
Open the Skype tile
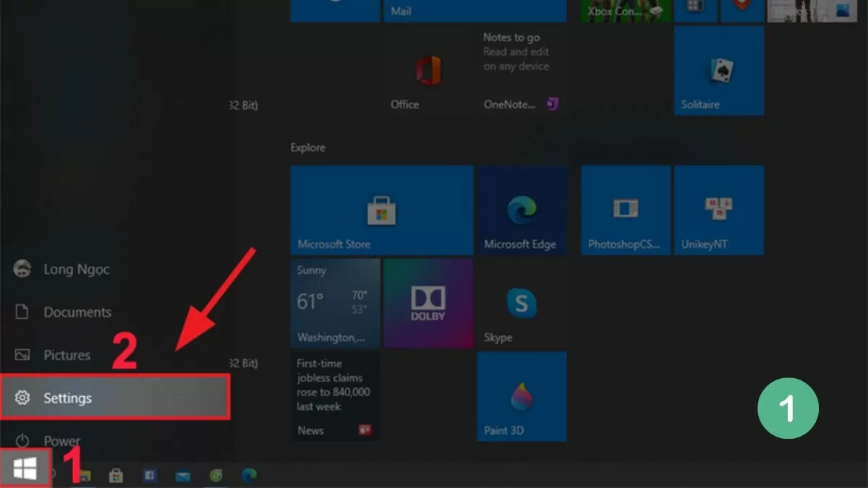[x=521, y=304]
